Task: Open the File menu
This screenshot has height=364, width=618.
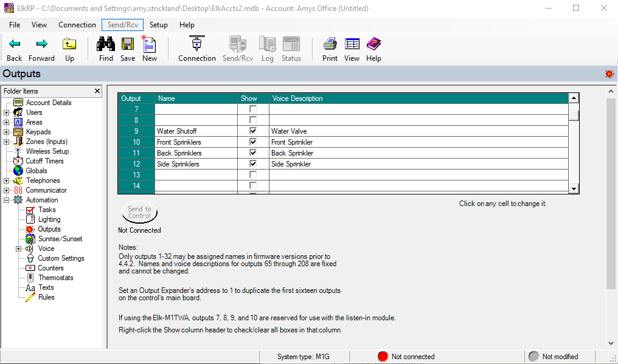Action: point(15,25)
